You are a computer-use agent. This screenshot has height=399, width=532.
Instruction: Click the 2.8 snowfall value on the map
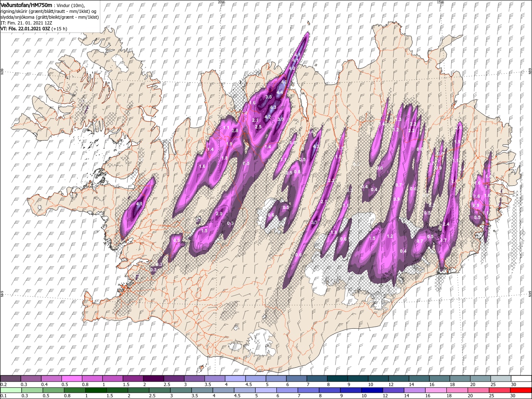[x=235, y=131]
